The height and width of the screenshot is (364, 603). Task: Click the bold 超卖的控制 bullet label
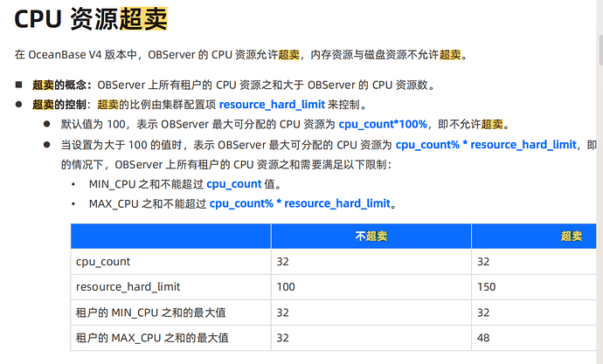59,105
